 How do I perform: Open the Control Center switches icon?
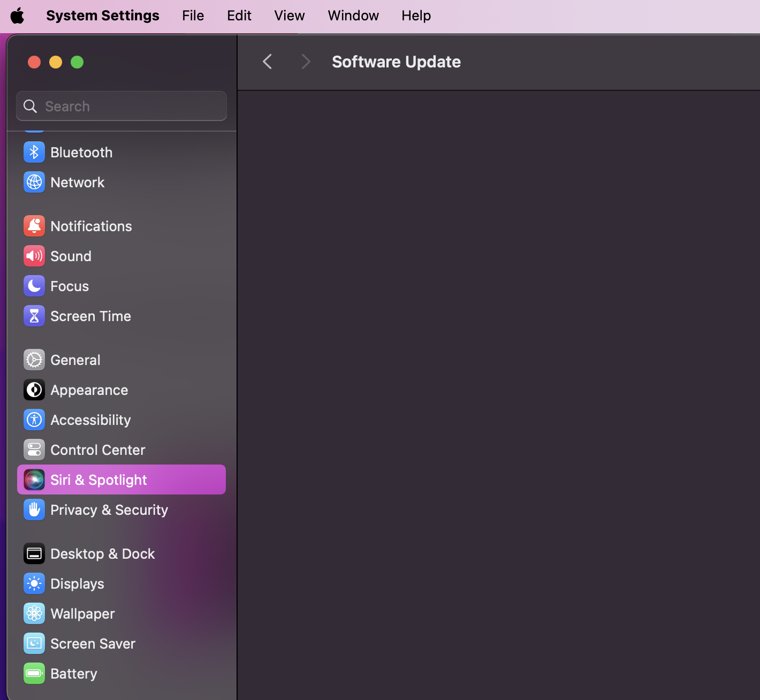[x=34, y=450]
